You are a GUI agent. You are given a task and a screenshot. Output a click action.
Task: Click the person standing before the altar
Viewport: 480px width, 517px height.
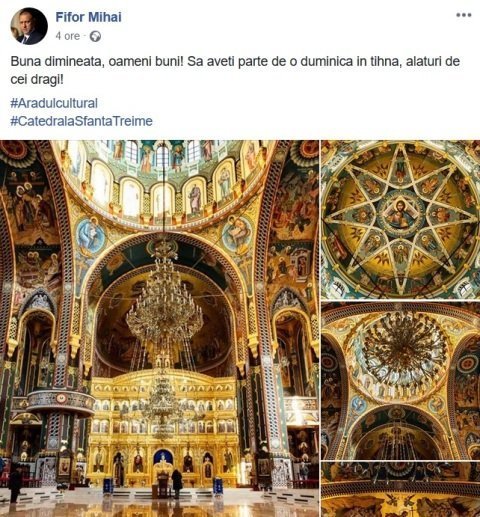[x=177, y=483]
